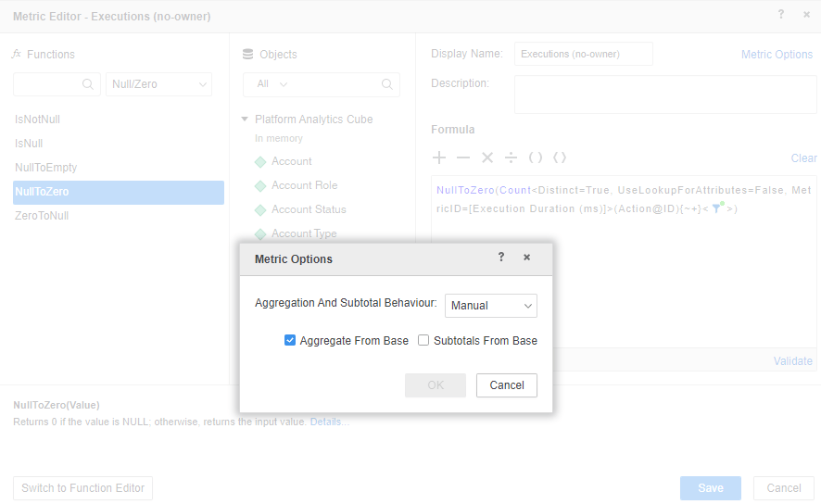Insert minus operator into formula

click(x=463, y=157)
